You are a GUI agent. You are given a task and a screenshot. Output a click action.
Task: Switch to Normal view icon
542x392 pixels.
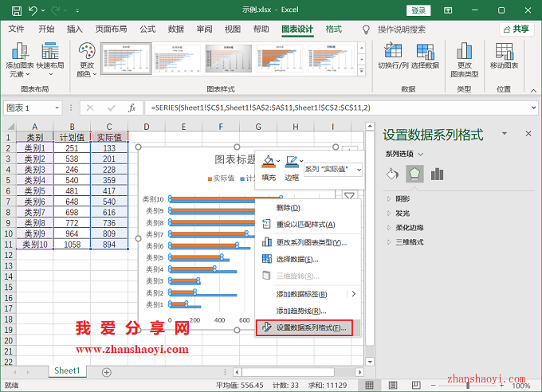pyautogui.click(x=369, y=385)
